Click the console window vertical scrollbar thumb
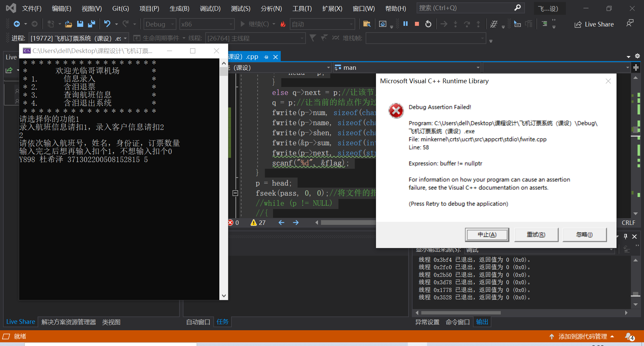 pos(224,71)
